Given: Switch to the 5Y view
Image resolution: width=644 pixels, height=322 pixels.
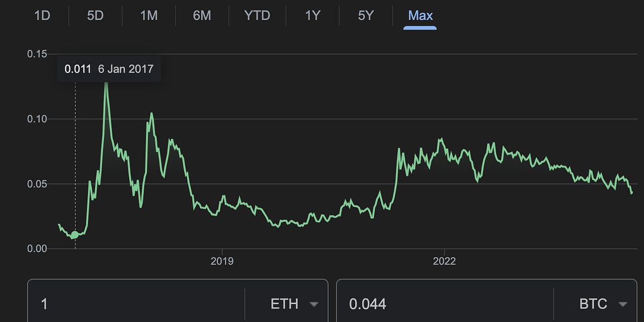Looking at the screenshot, I should click(365, 16).
